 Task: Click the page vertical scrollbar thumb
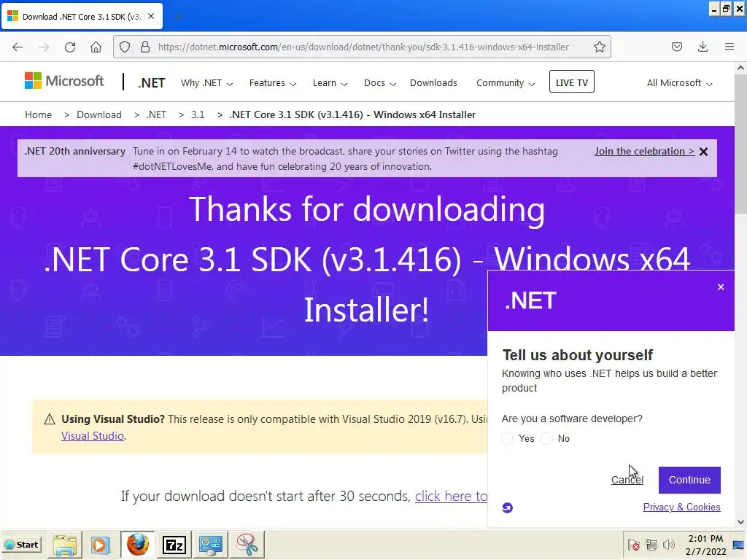click(740, 144)
